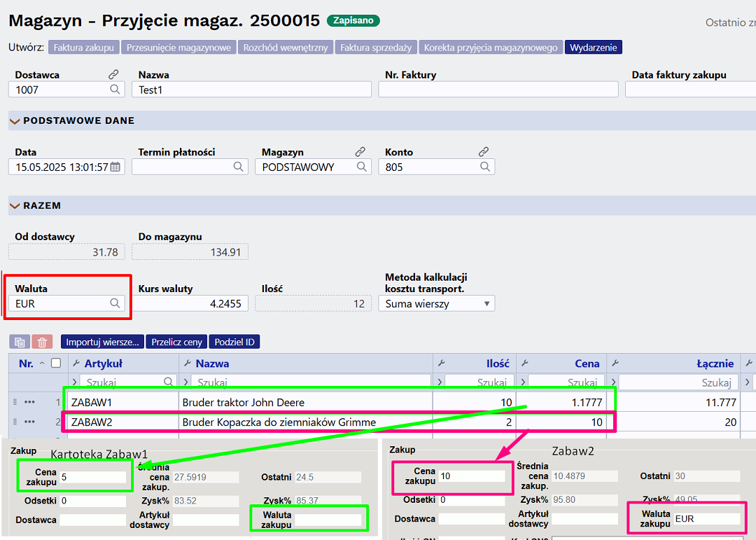Click the Nazwa field containing Test1

pos(252,89)
